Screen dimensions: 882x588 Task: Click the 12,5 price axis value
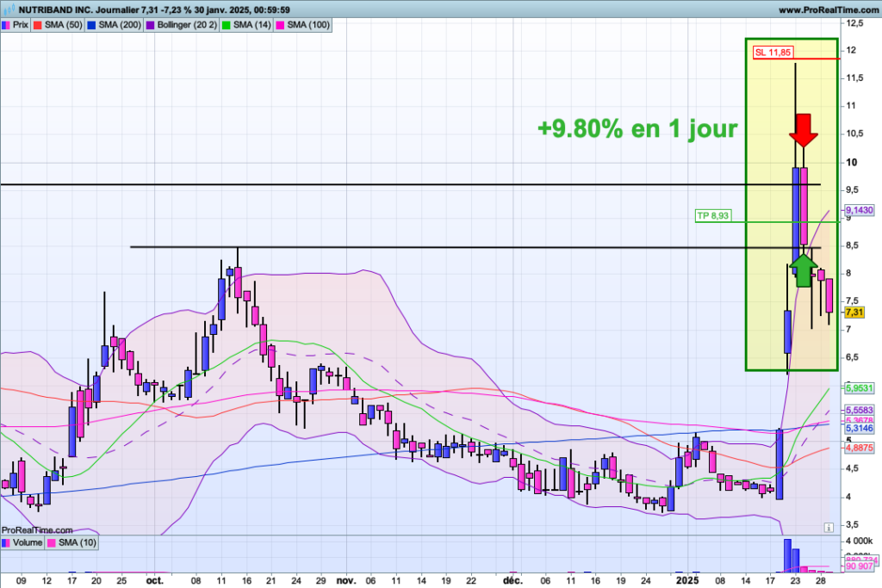[855, 23]
